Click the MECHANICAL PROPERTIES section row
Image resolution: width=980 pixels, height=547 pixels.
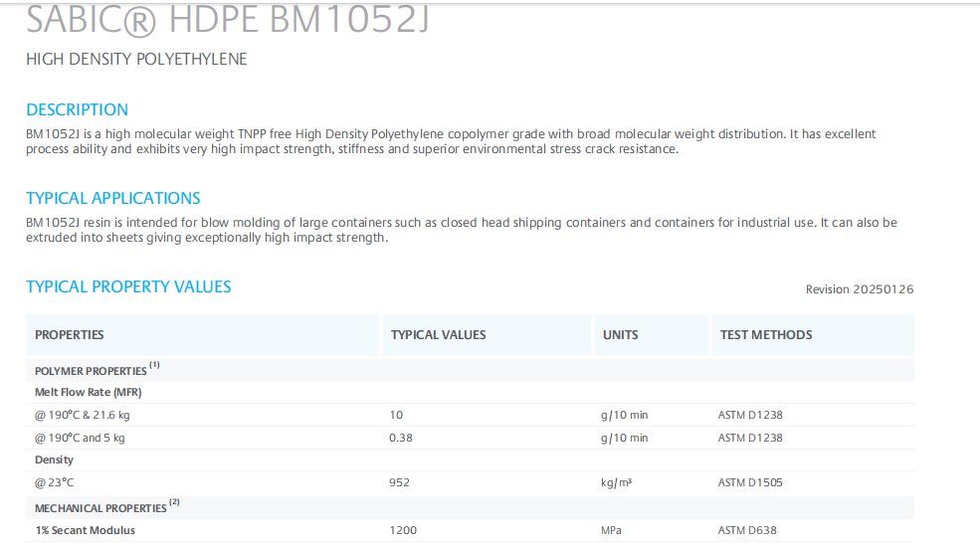[x=470, y=507]
